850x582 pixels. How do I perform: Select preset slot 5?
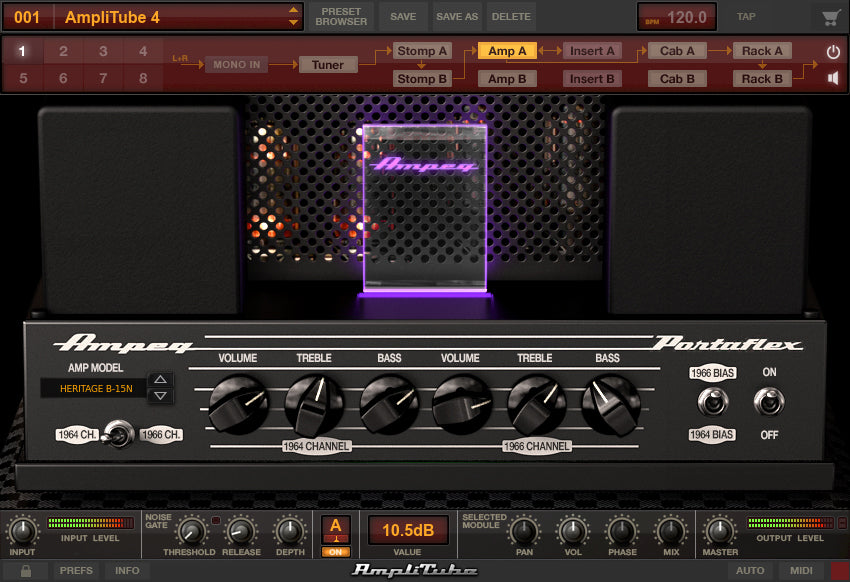pyautogui.click(x=23, y=78)
